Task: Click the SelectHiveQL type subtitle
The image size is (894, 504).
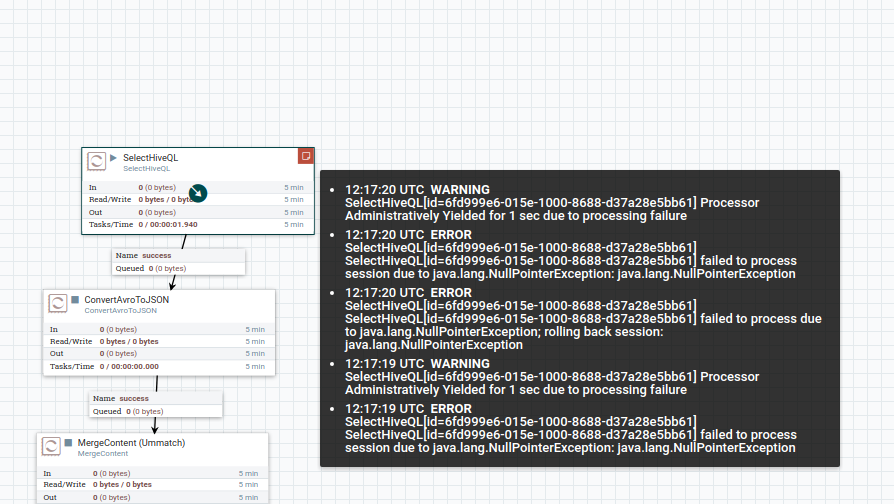Action: coord(147,169)
